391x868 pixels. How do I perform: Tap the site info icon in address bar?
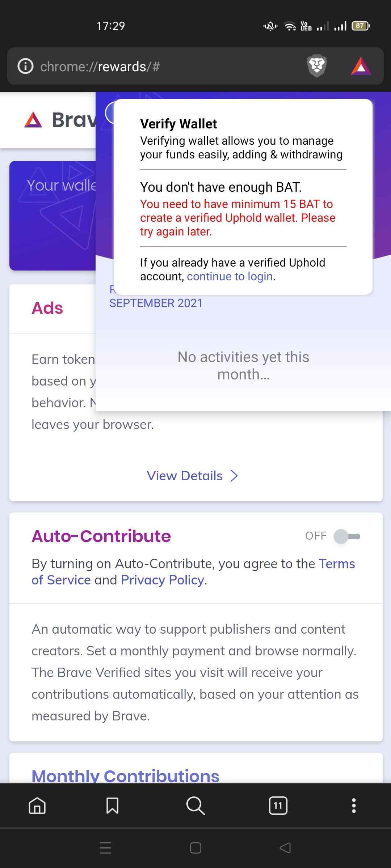click(26, 66)
